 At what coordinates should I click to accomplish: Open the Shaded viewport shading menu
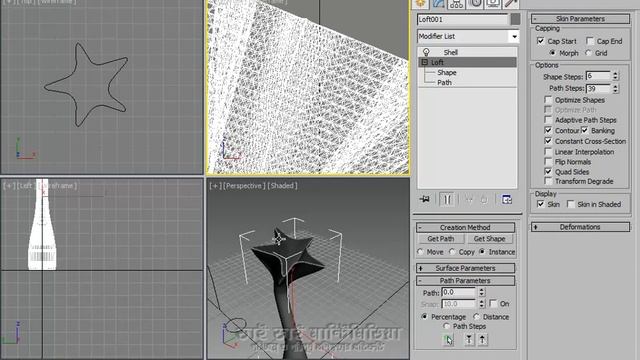(282, 186)
